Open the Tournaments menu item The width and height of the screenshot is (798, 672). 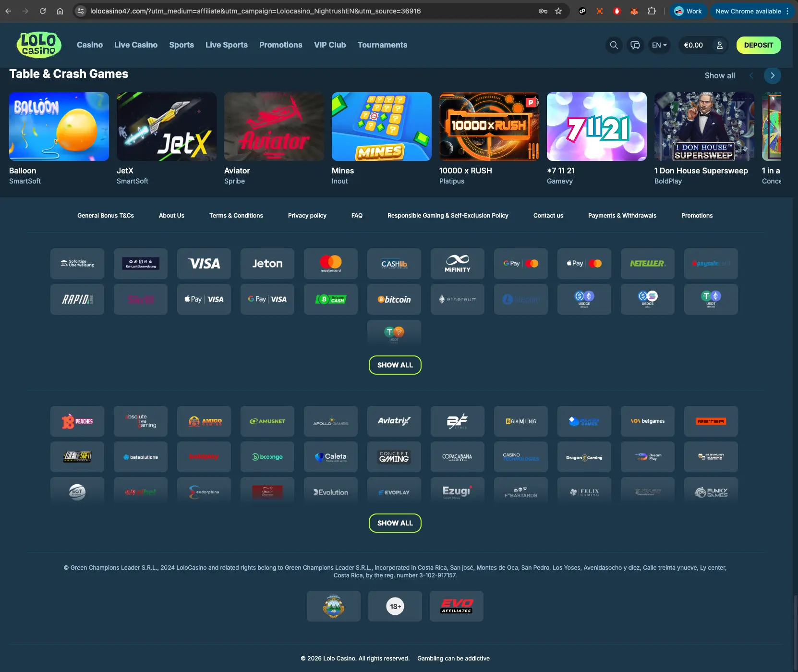382,45
